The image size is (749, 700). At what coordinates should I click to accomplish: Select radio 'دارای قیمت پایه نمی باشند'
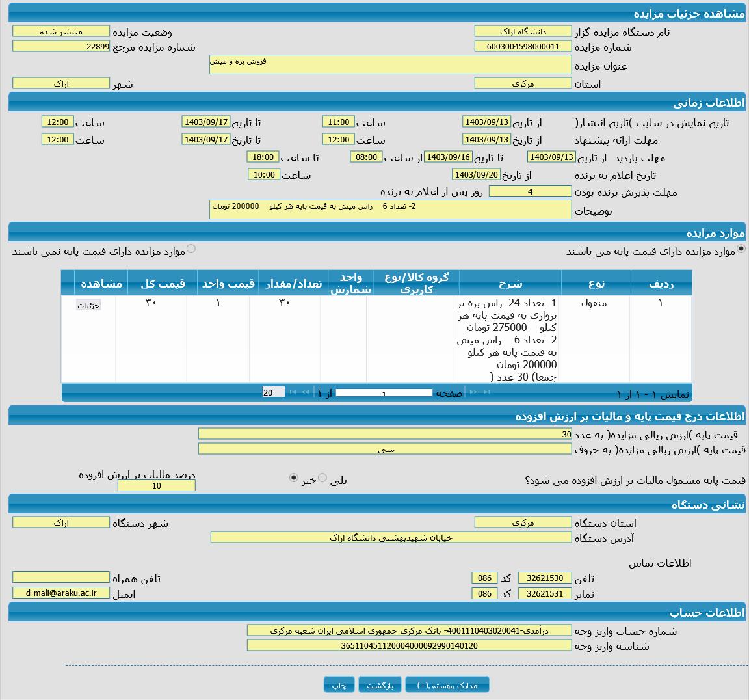pyautogui.click(x=191, y=249)
